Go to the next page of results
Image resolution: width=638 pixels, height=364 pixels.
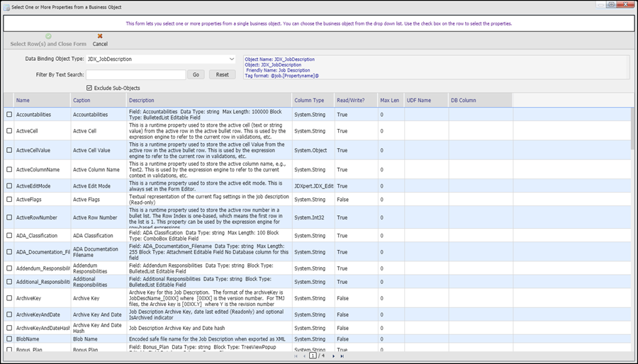coord(333,356)
